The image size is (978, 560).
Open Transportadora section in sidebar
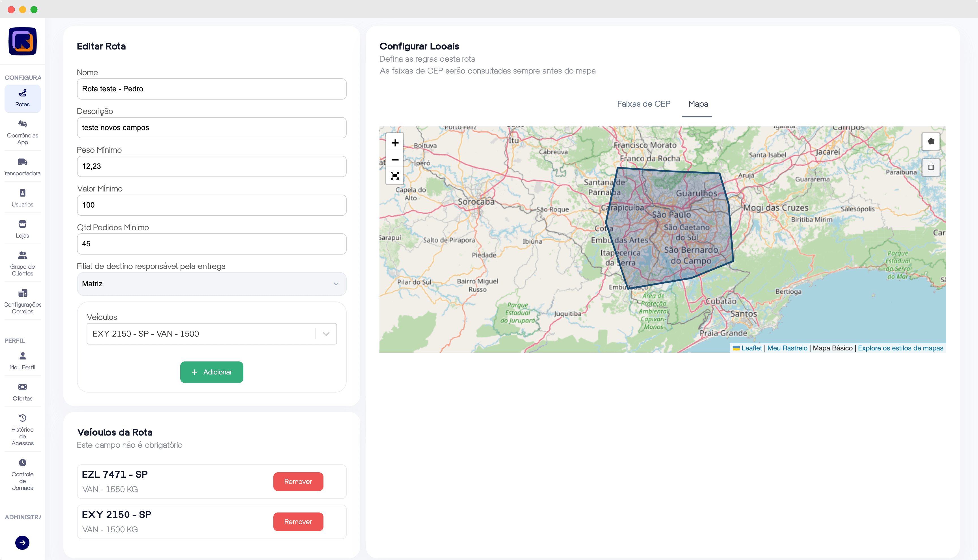tap(22, 167)
